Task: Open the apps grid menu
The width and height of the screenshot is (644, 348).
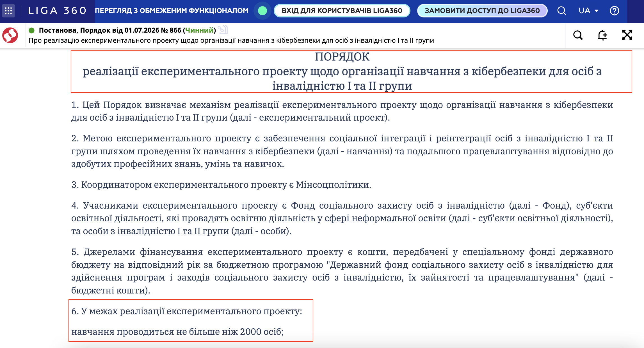Action: 8,11
